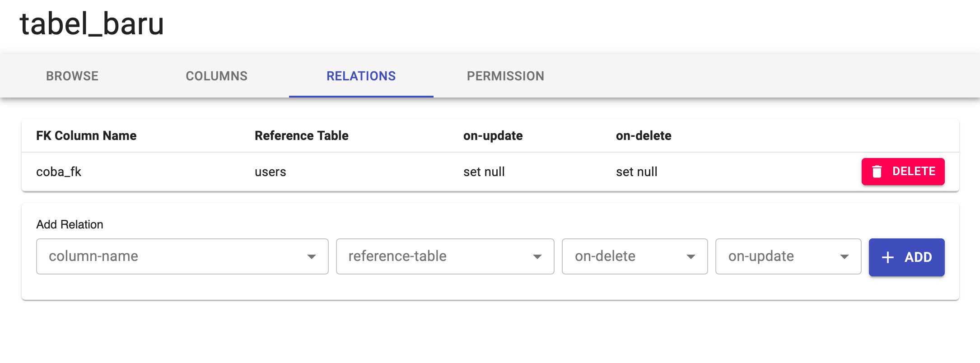Click the tabel_baru page title
This screenshot has height=363, width=980.
(92, 24)
